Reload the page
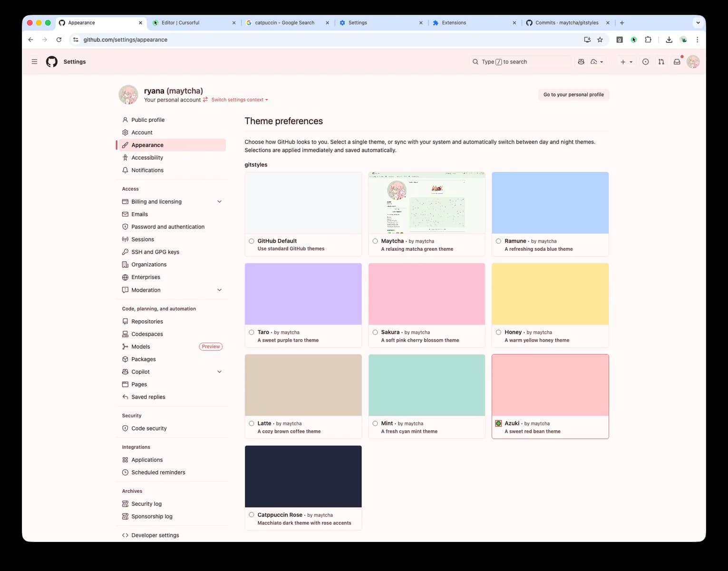The width and height of the screenshot is (728, 571). 59,40
